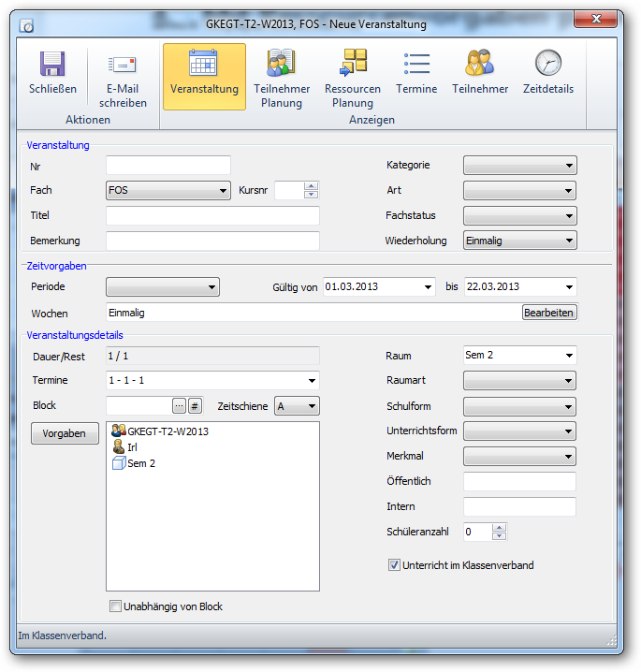Increase Schüleranzahl with up arrow
This screenshot has height=672, width=641.
click(x=499, y=527)
